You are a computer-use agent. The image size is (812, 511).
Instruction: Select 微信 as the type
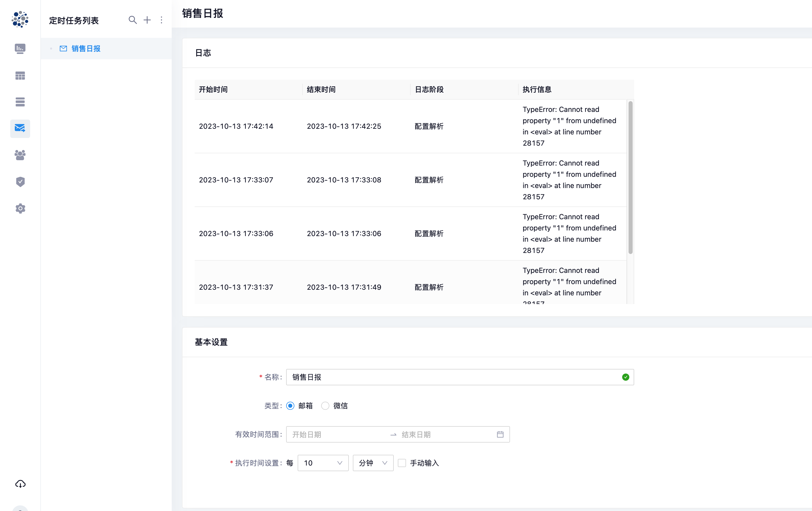pyautogui.click(x=325, y=406)
